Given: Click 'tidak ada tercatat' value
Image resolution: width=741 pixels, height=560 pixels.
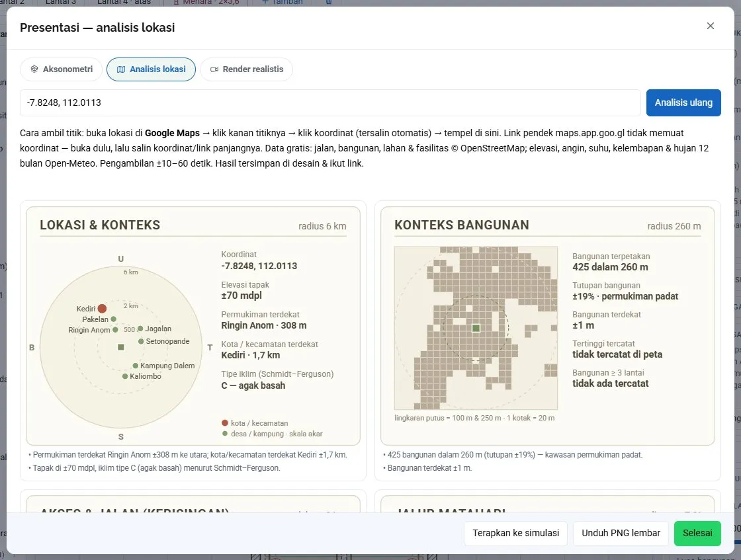Looking at the screenshot, I should pyautogui.click(x=610, y=383).
